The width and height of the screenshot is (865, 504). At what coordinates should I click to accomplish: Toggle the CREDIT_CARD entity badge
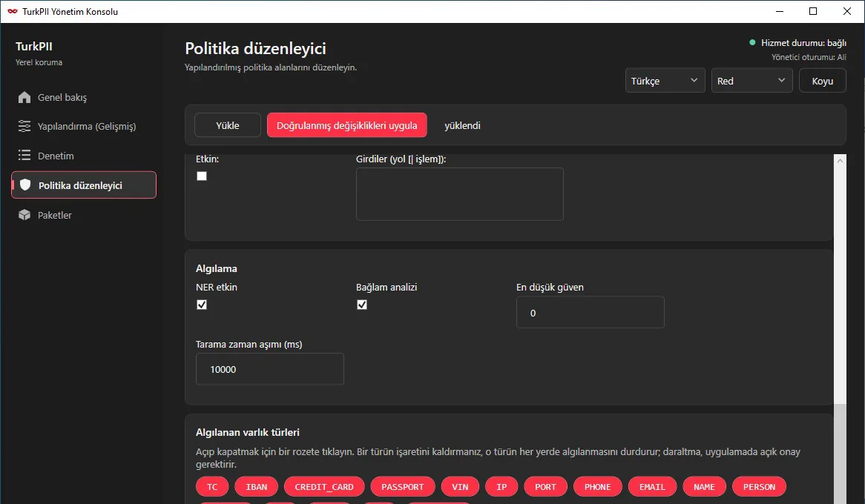(x=324, y=487)
